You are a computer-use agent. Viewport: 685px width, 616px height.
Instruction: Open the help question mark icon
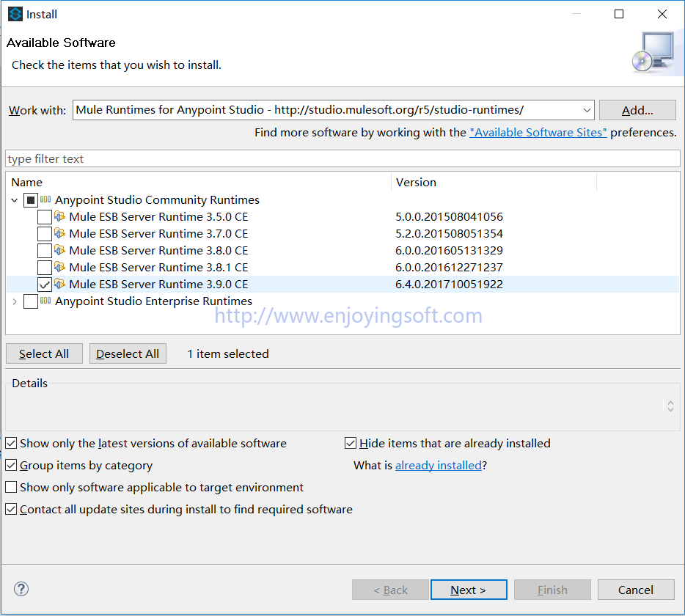tap(21, 589)
